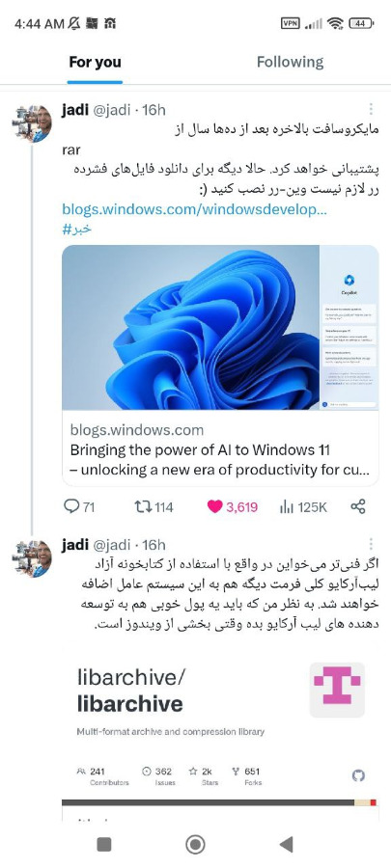Screen dimensions: 391x868
Task: Switch to the Following tab
Action: (291, 62)
